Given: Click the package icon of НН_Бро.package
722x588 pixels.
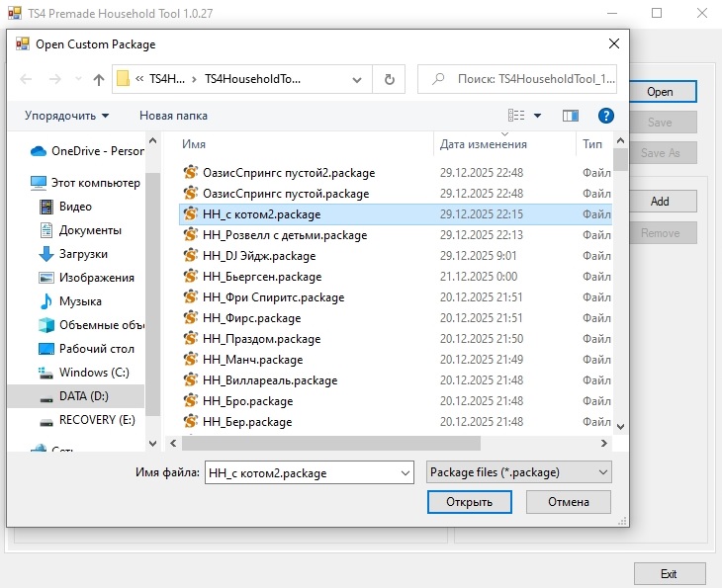Looking at the screenshot, I should [191, 401].
